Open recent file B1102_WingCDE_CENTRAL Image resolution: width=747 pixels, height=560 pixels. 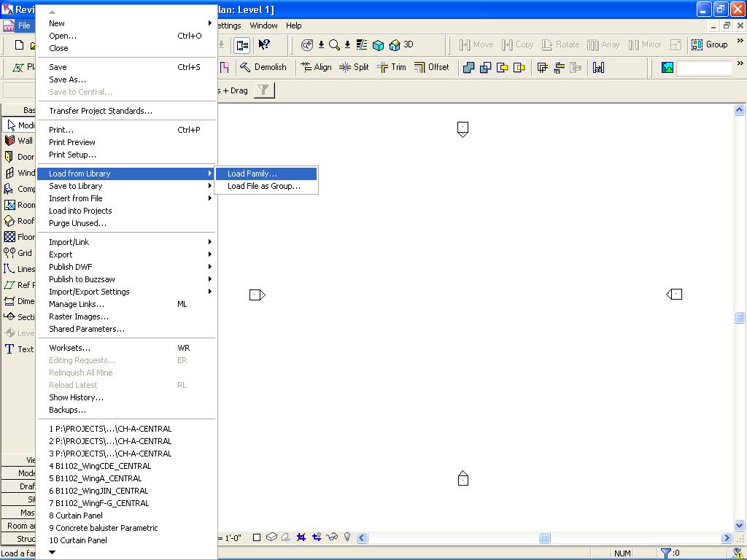tap(100, 466)
